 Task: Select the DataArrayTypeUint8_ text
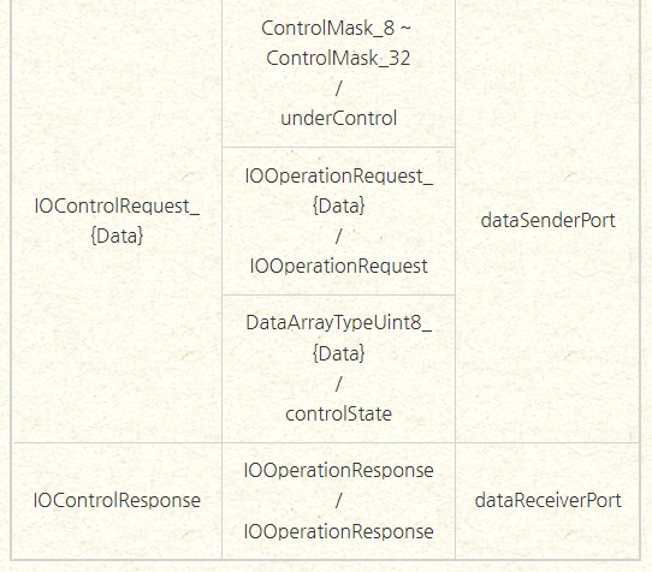[338, 324]
